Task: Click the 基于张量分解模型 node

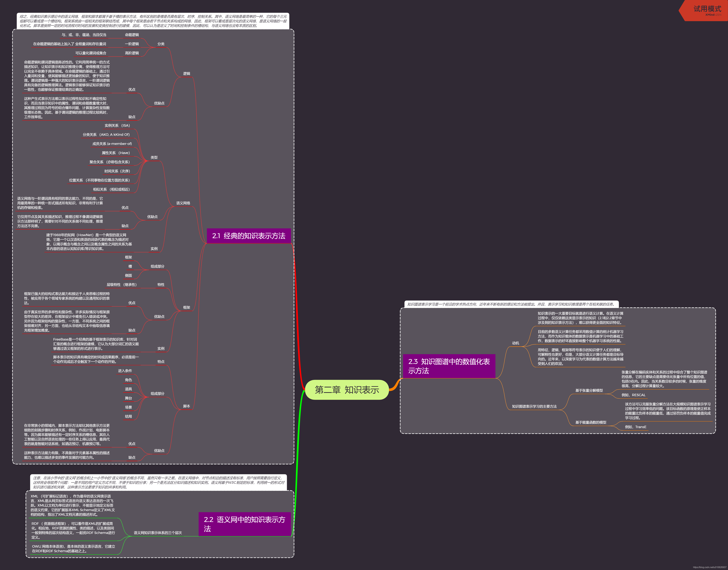Action: (589, 391)
